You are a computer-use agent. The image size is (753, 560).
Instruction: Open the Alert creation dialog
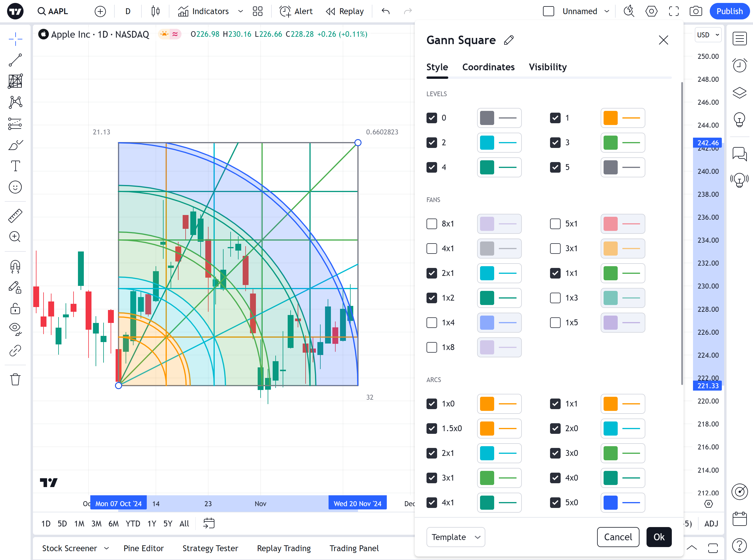296,11
